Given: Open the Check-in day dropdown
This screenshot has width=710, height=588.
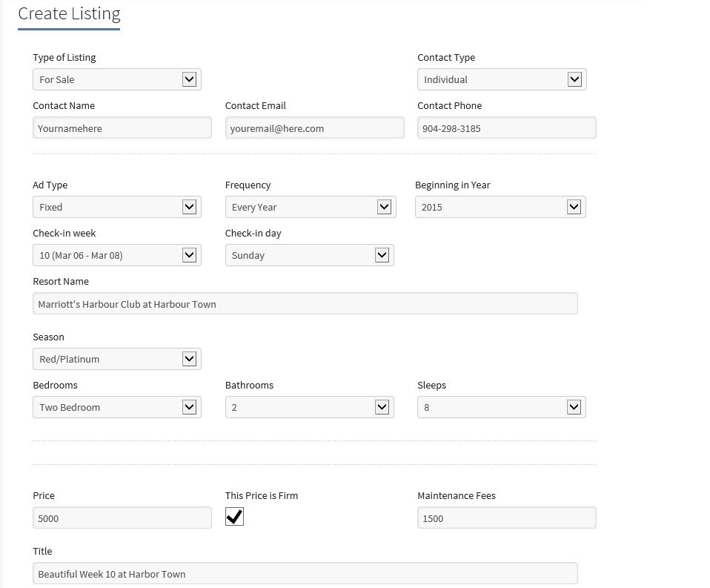Looking at the screenshot, I should [x=309, y=256].
